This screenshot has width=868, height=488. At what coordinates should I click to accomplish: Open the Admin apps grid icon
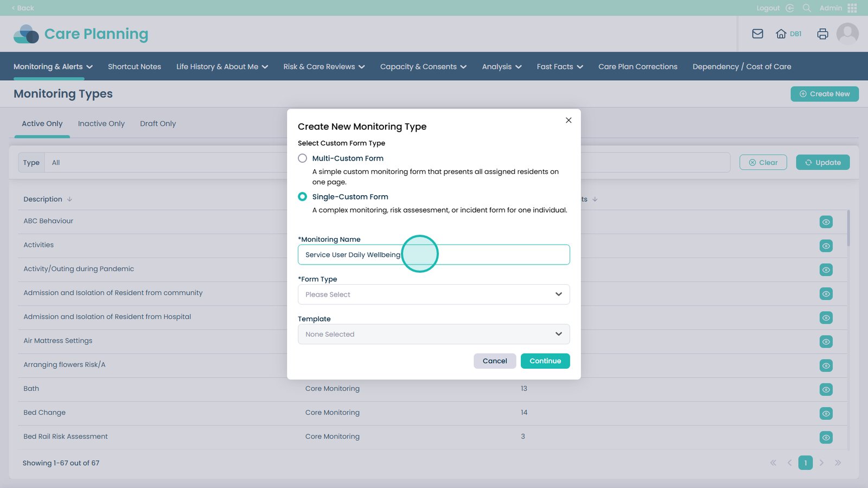coord(852,8)
